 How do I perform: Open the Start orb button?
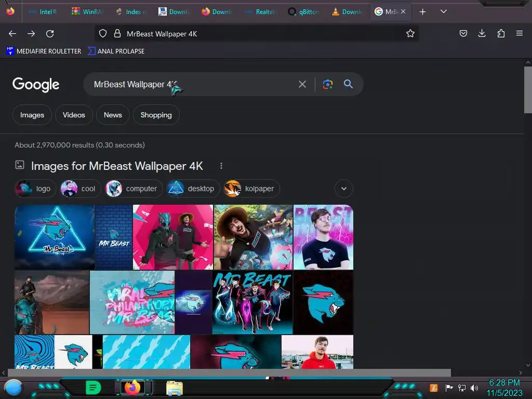tap(13, 388)
